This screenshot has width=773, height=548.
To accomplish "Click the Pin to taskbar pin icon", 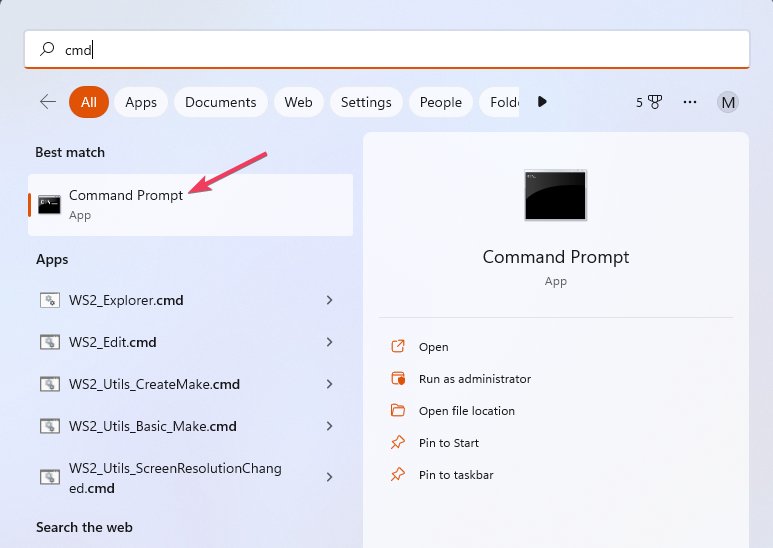I will [x=398, y=474].
